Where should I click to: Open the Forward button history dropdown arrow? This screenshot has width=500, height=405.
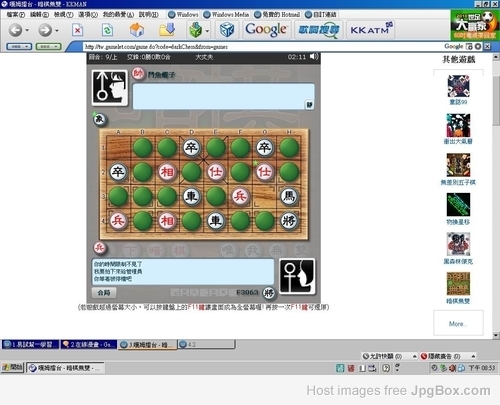click(56, 30)
